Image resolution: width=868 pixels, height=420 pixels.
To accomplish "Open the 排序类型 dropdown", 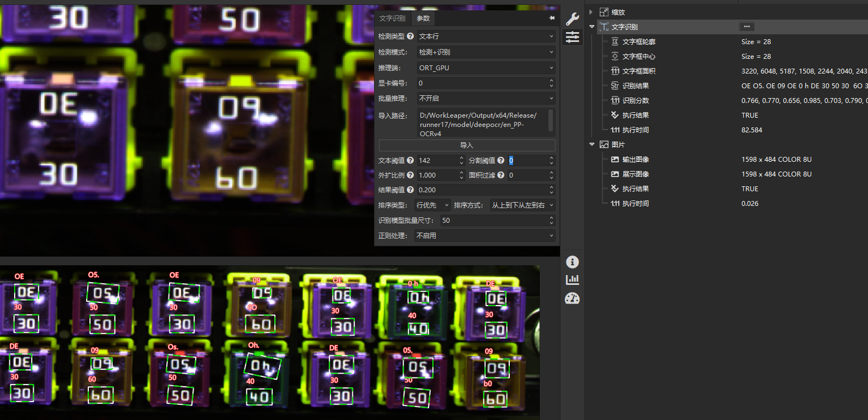I will coord(432,205).
